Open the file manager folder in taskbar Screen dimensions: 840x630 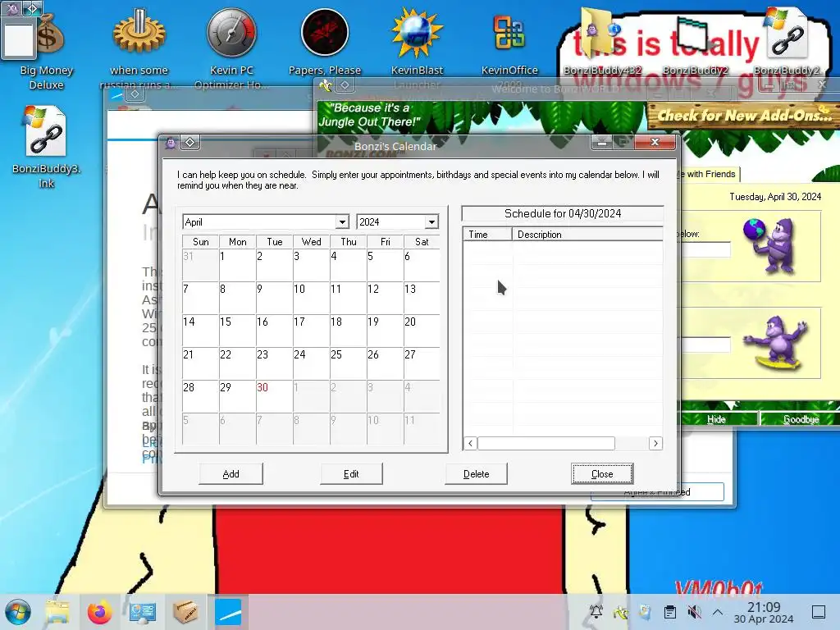coord(58,612)
